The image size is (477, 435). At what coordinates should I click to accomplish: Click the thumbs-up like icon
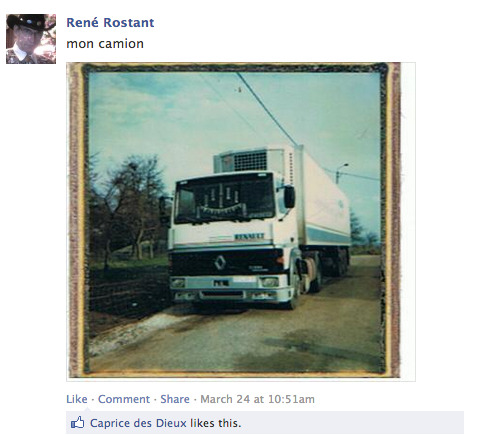77,423
